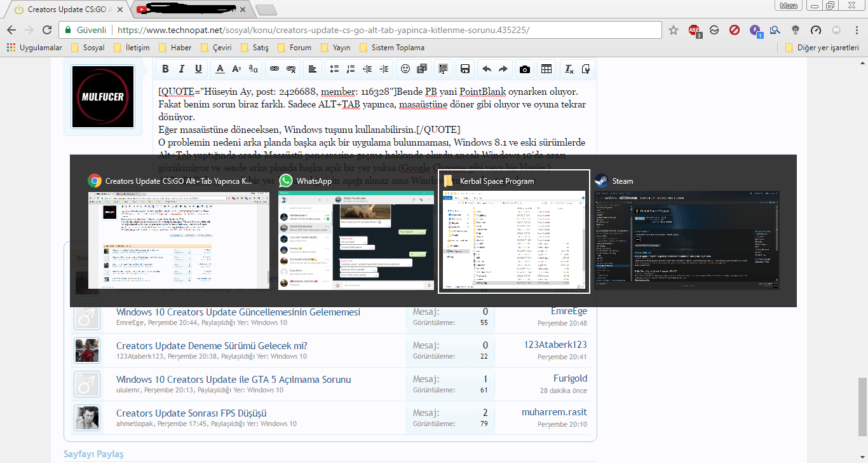Switch to the YouTube tab

191,10
